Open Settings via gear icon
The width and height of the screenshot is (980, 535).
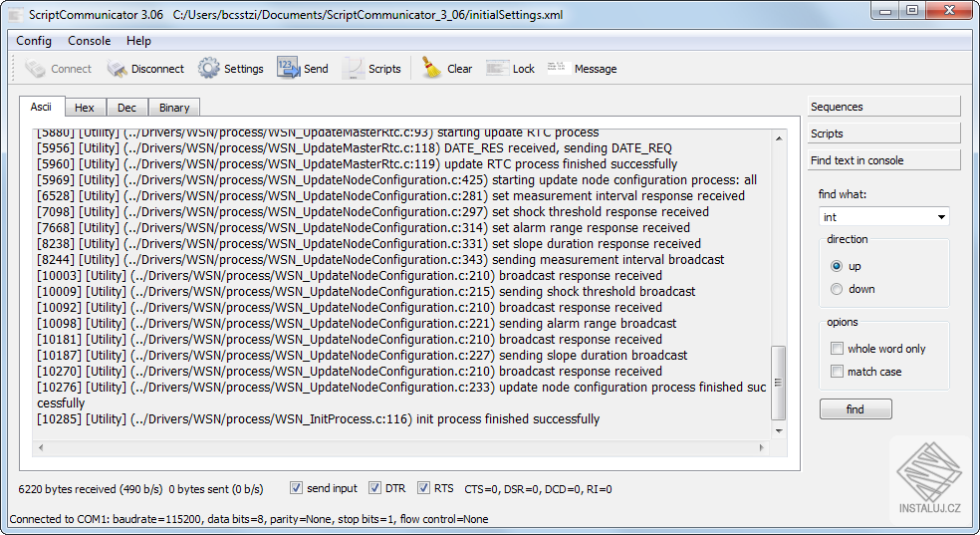click(x=209, y=68)
